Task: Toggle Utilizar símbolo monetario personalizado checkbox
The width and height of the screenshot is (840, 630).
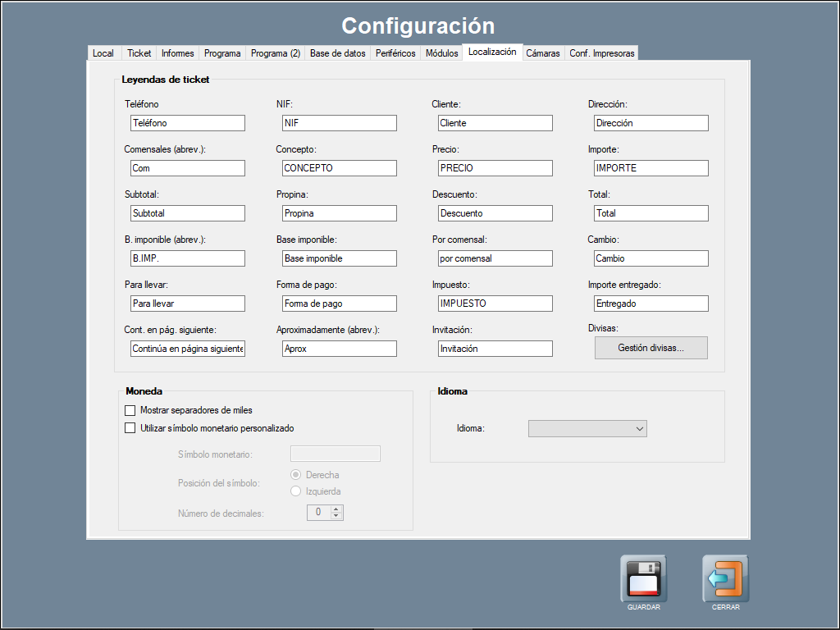Action: point(130,428)
